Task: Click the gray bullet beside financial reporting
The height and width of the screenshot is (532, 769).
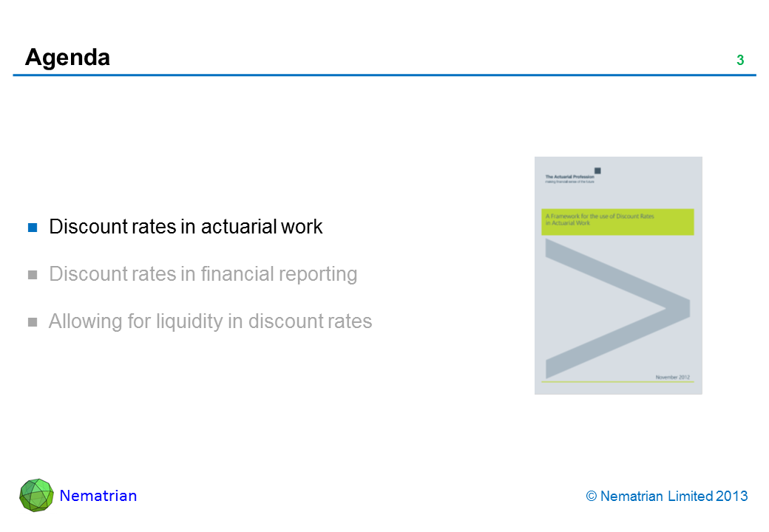Action: pos(33,275)
